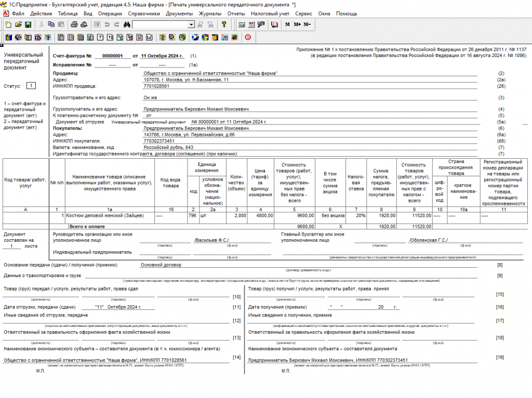Click the bar chart report icon
This screenshot has width=532, height=398.
(x=149, y=37)
